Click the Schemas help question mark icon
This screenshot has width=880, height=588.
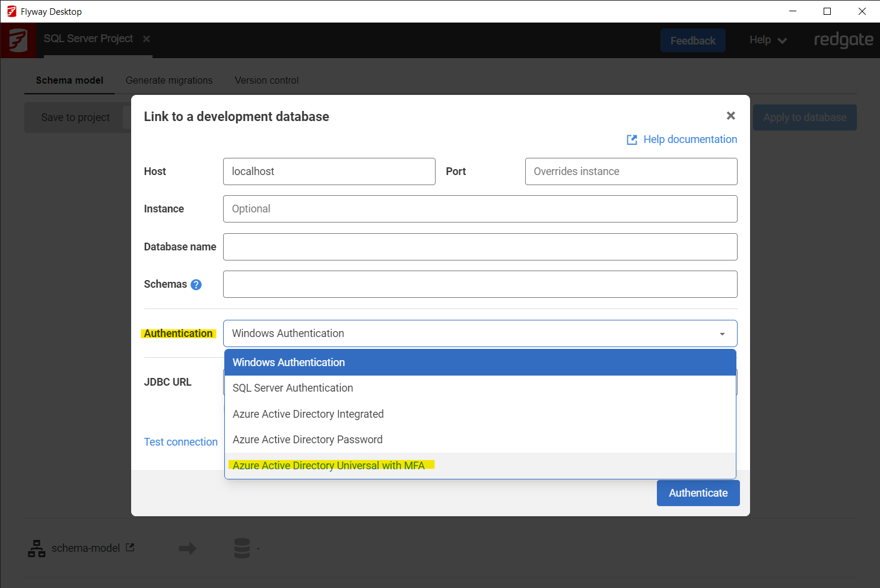(196, 285)
